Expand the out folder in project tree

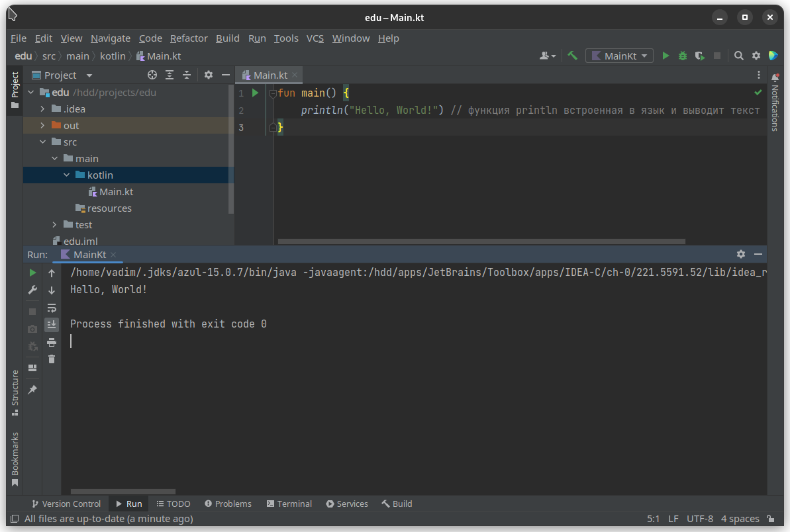pos(42,126)
